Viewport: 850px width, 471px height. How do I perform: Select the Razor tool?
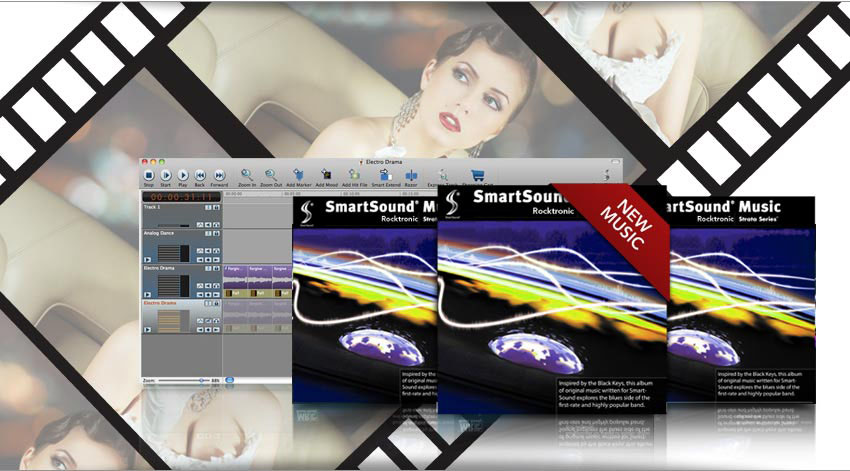(x=411, y=176)
